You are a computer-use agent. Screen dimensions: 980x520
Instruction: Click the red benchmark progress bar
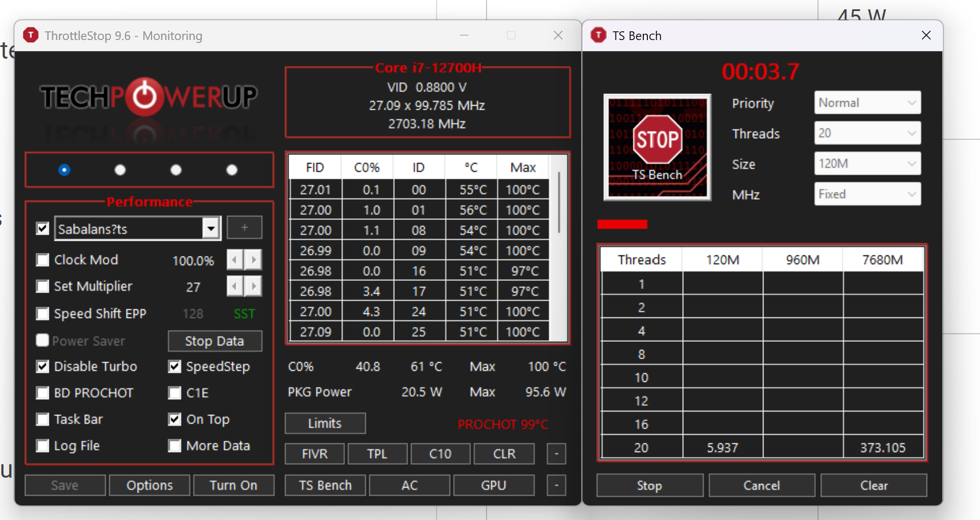point(622,224)
